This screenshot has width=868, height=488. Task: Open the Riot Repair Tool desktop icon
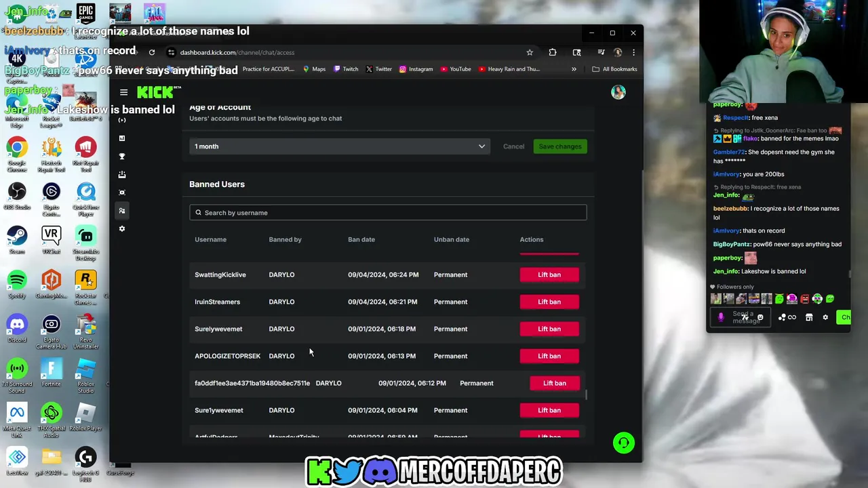point(85,155)
